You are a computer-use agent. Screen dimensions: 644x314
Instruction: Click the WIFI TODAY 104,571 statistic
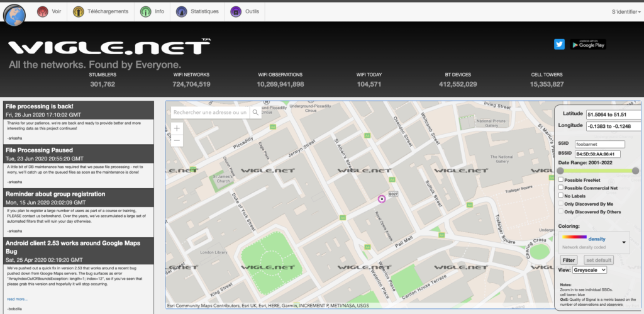[x=369, y=80]
